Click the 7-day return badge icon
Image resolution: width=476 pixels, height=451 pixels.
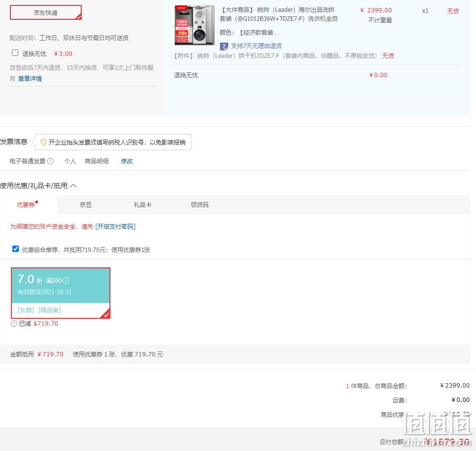point(224,46)
